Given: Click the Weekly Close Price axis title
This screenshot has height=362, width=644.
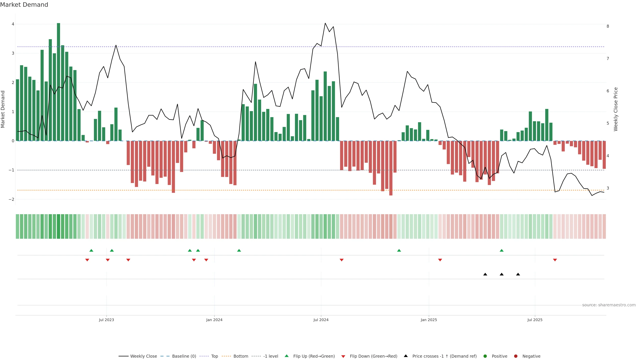Looking at the screenshot, I should (616, 109).
